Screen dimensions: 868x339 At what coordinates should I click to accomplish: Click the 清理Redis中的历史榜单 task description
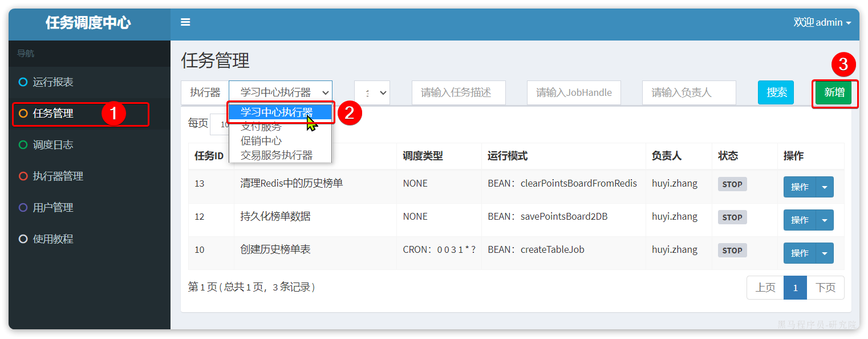291,183
